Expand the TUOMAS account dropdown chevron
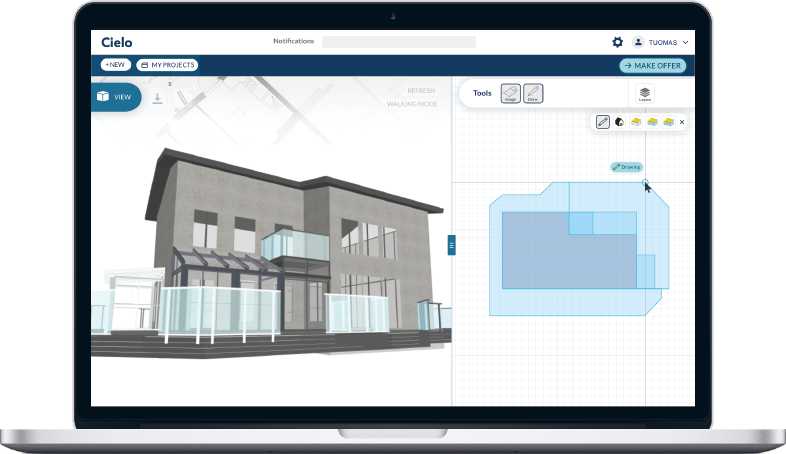786x454 pixels. click(685, 43)
